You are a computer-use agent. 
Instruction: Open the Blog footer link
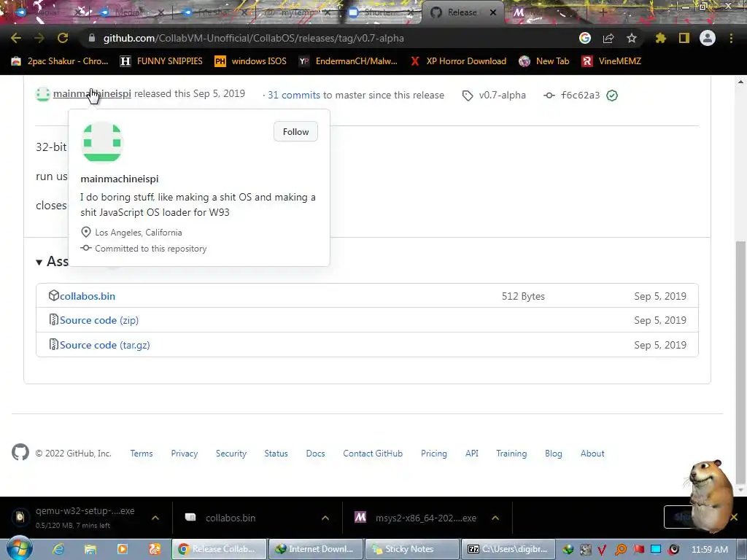pyautogui.click(x=553, y=454)
